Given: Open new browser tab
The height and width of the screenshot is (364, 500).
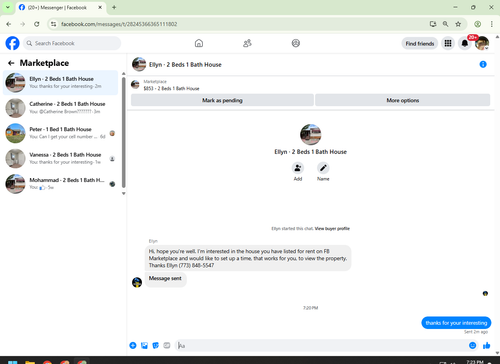Looking at the screenshot, I should click(x=114, y=7).
